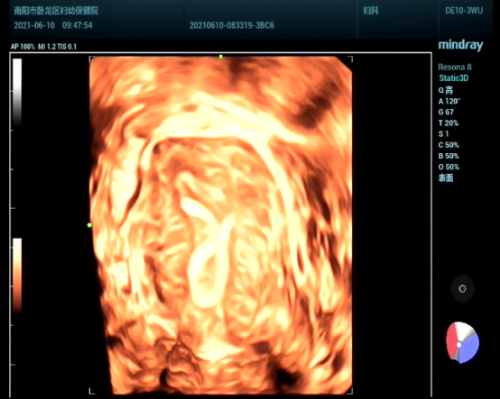Click the exam ID 20210610-083319-3BC6
Screen dimensions: 500x399
(x=232, y=26)
